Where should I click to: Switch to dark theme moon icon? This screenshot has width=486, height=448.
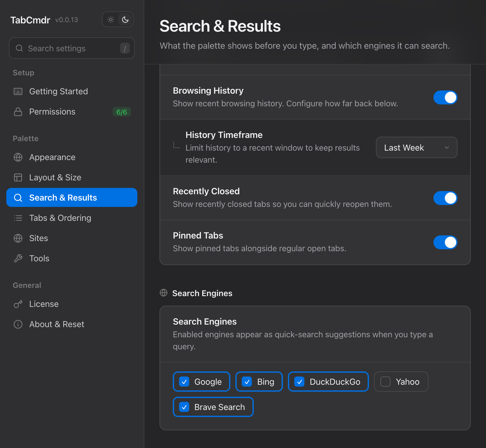click(x=125, y=19)
